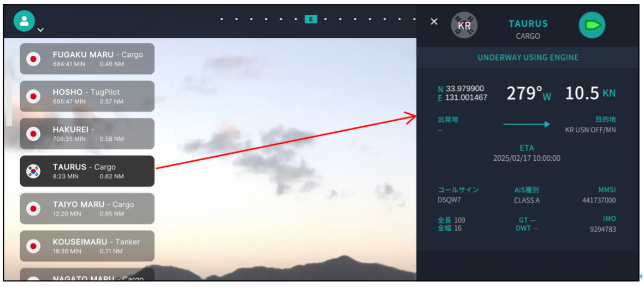Select the E compass heading marker
The image size is (644, 287).
click(x=310, y=19)
